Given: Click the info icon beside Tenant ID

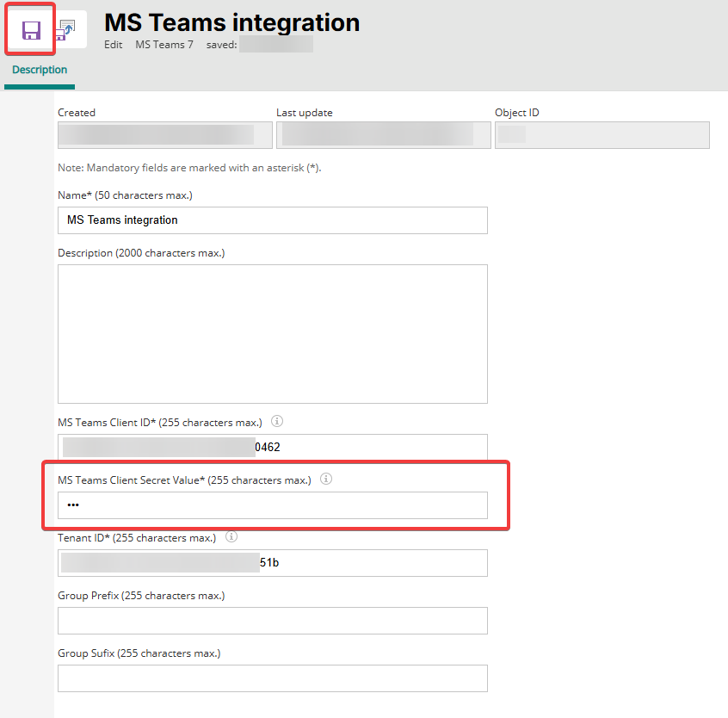Looking at the screenshot, I should 231,536.
